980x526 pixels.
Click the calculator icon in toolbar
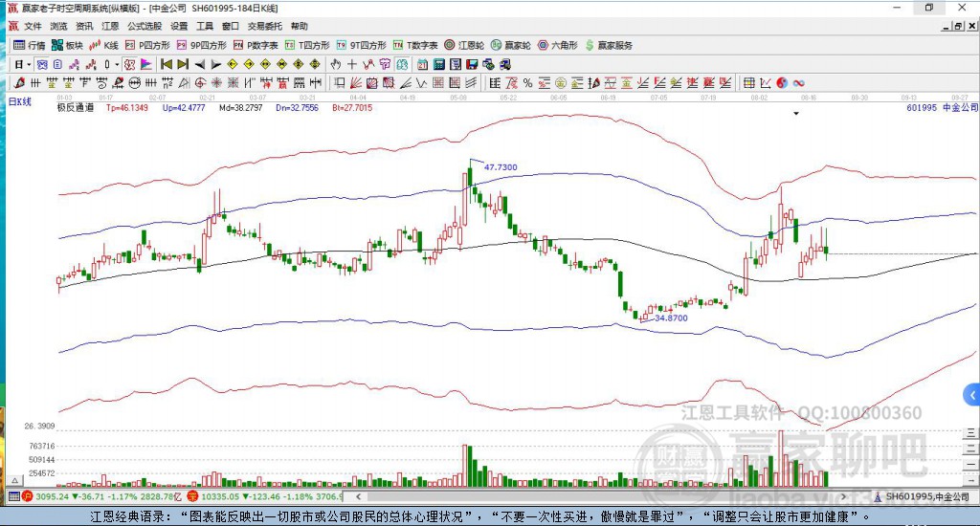438,64
